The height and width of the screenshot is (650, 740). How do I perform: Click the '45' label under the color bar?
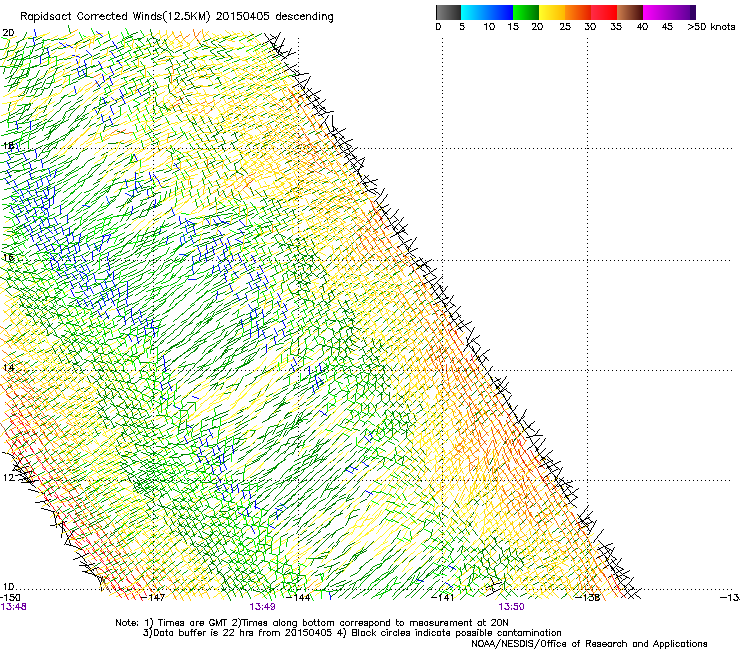pyautogui.click(x=667, y=27)
